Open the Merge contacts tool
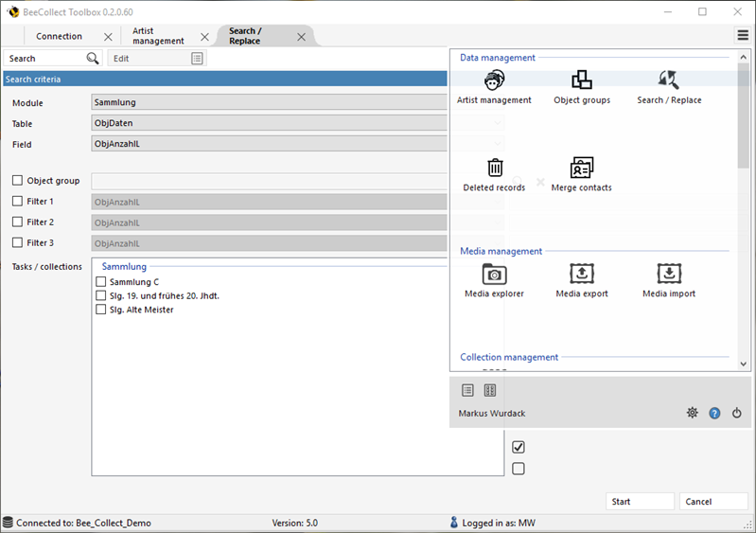 point(582,175)
